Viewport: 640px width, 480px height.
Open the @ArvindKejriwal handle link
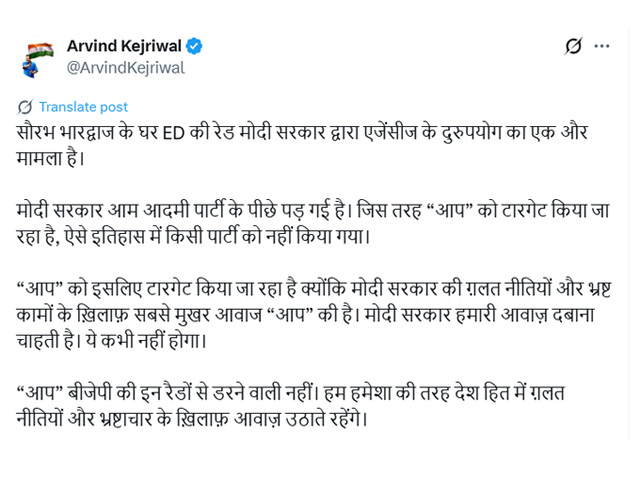point(125,68)
